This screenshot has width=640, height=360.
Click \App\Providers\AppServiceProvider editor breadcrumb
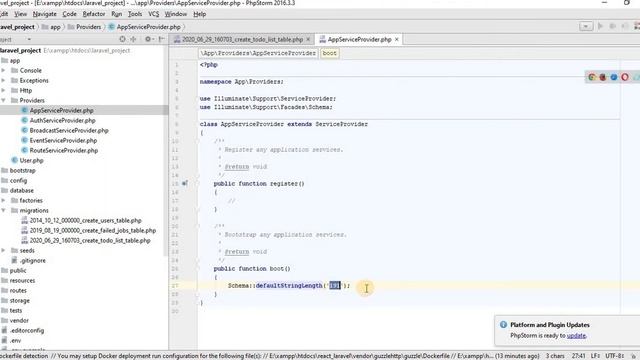tap(258, 53)
